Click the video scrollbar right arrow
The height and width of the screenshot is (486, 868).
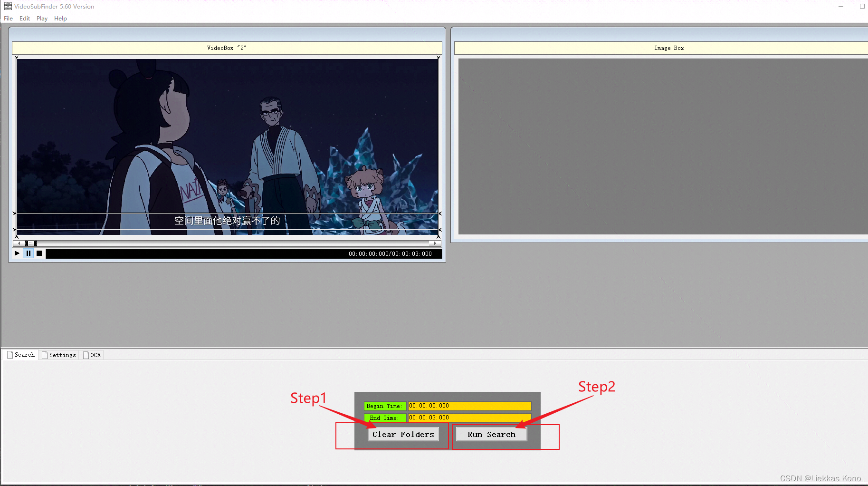click(435, 243)
